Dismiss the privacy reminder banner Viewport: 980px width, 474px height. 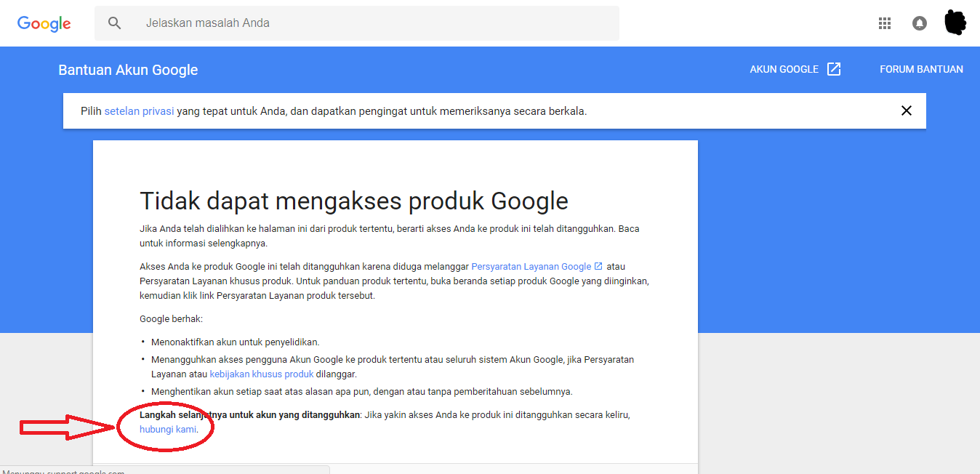(906, 111)
